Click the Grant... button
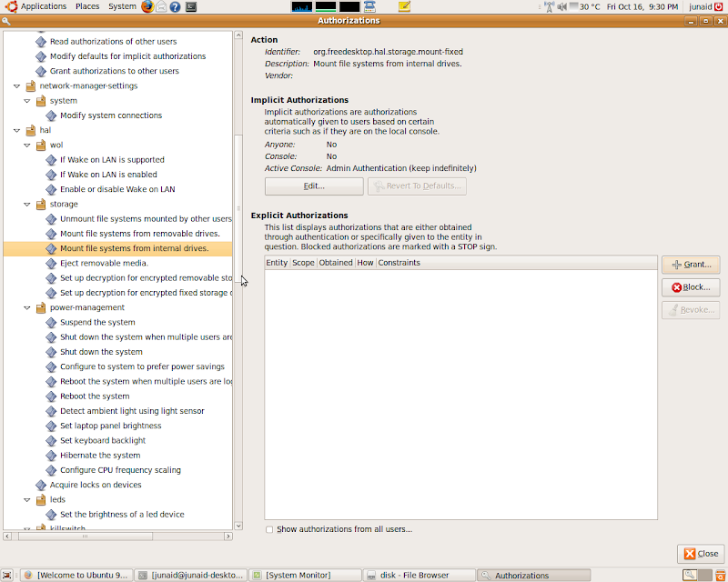 pos(691,265)
